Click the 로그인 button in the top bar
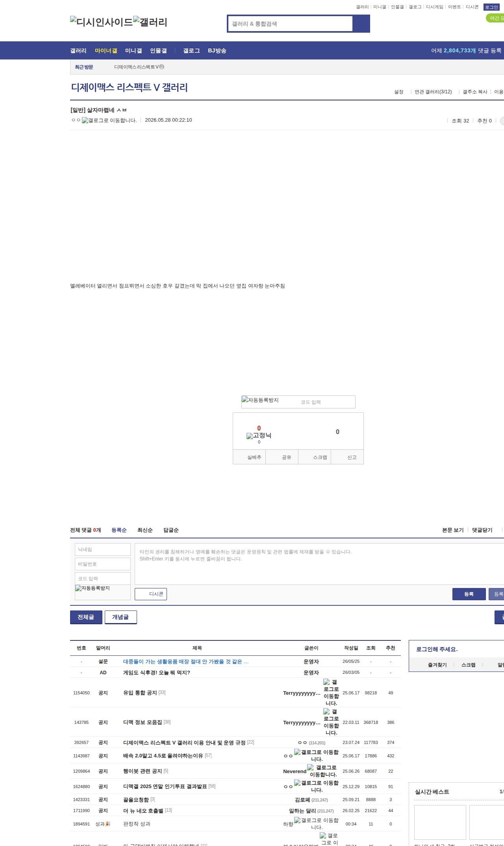 click(x=491, y=7)
